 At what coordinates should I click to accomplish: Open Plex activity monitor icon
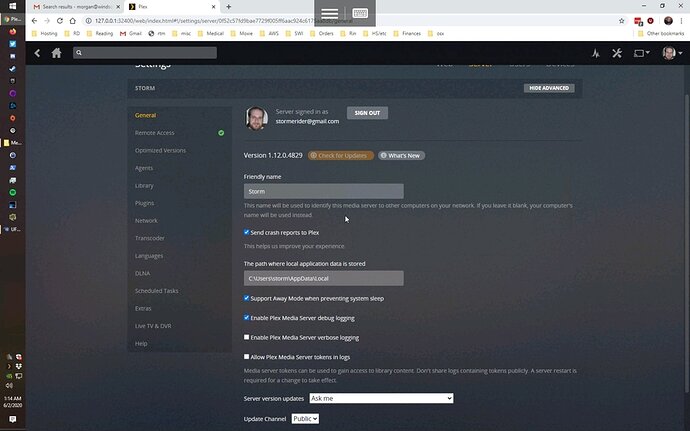pyautogui.click(x=596, y=53)
